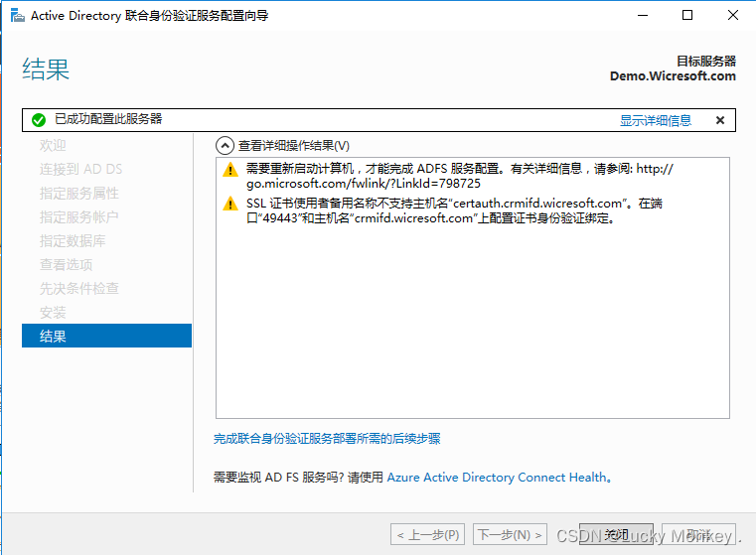Minimize the configuration wizard window
Image resolution: width=756 pixels, height=555 pixels.
(643, 16)
